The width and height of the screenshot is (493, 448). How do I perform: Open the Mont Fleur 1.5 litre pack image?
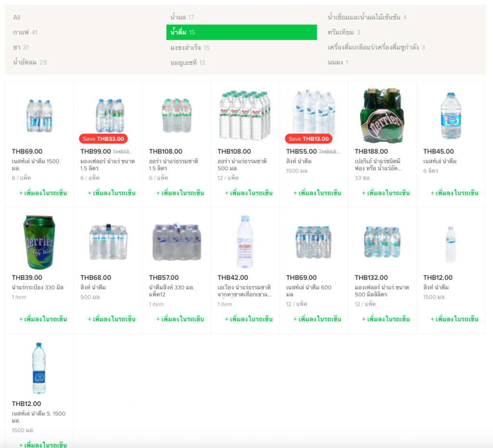pos(108,116)
